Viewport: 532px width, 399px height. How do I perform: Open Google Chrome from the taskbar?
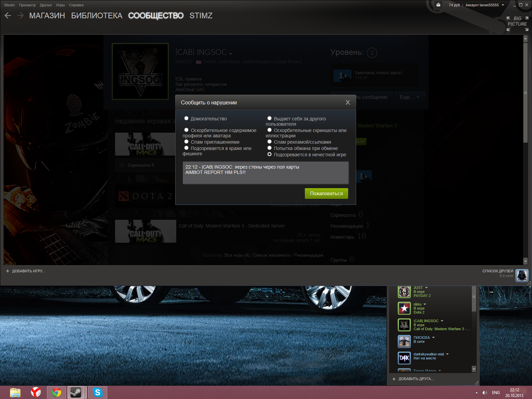[x=57, y=393]
